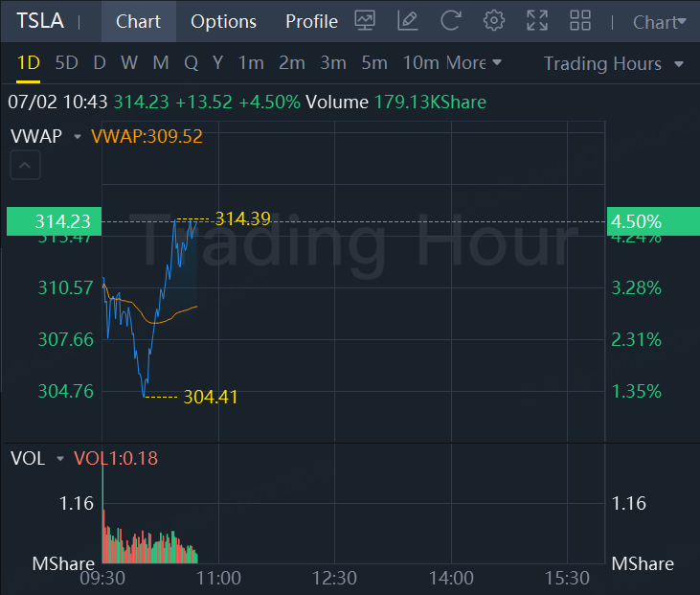
Task: Click the 3.28% percent axis label
Action: pos(636,287)
